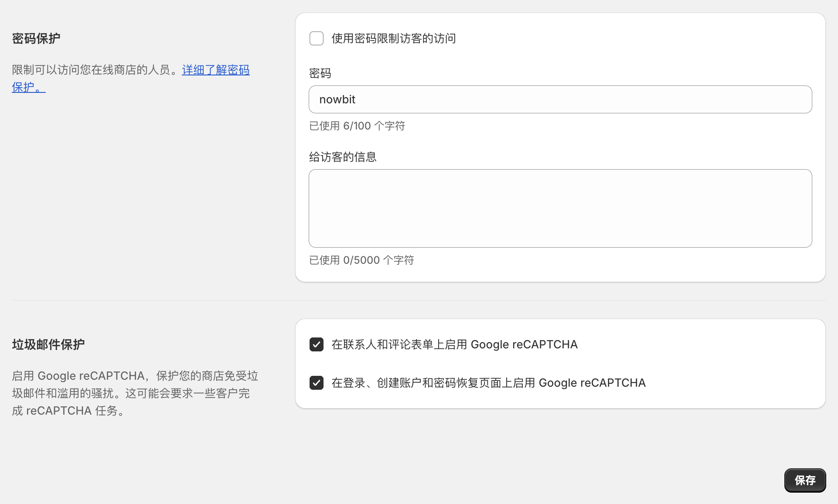Click the 已使用 0/5000 个字符 counter text

(x=361, y=260)
